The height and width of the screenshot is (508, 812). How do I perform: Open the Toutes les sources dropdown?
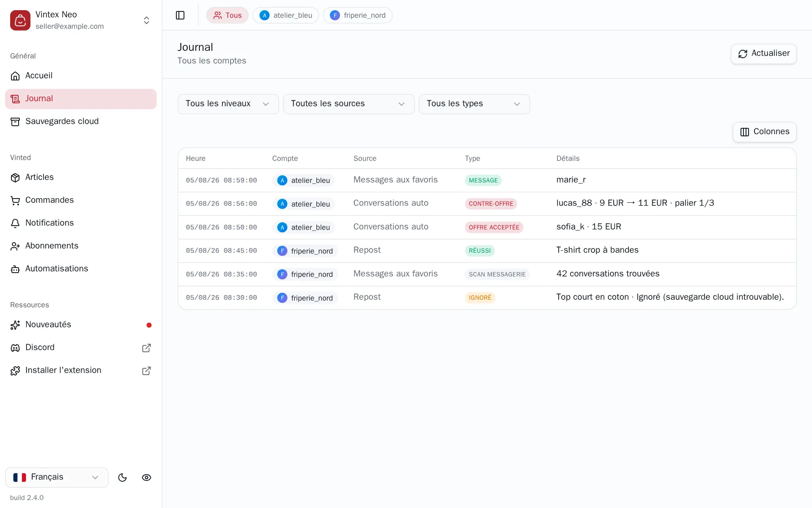pos(348,104)
